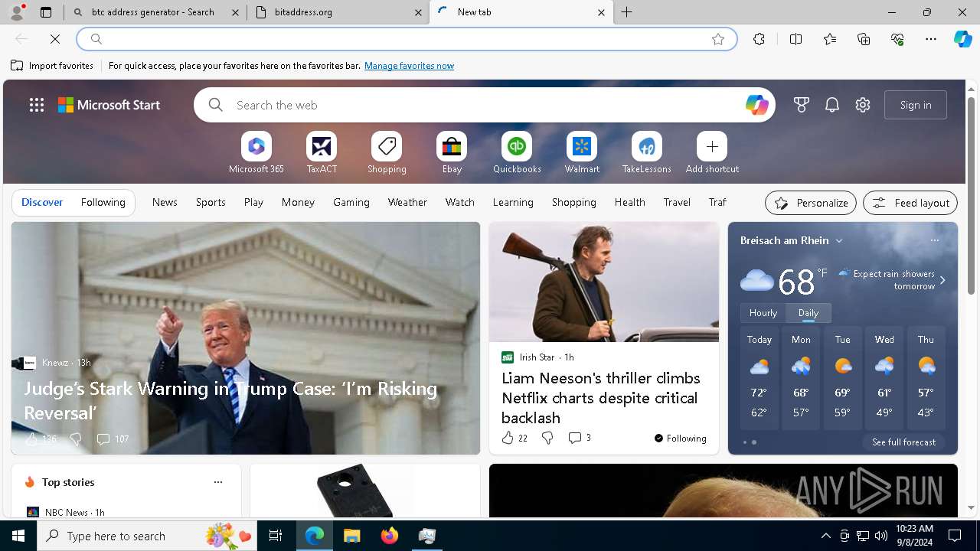Open the Trump case headline article image
The width and height of the screenshot is (980, 551).
click(246, 338)
